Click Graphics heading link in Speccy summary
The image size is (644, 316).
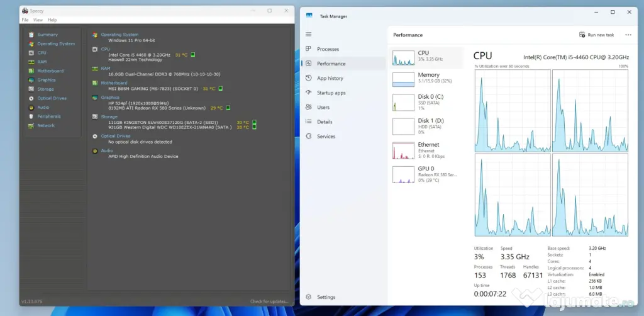point(110,98)
